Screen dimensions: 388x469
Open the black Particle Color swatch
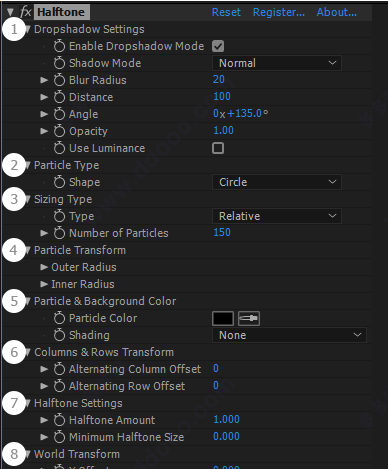223,318
